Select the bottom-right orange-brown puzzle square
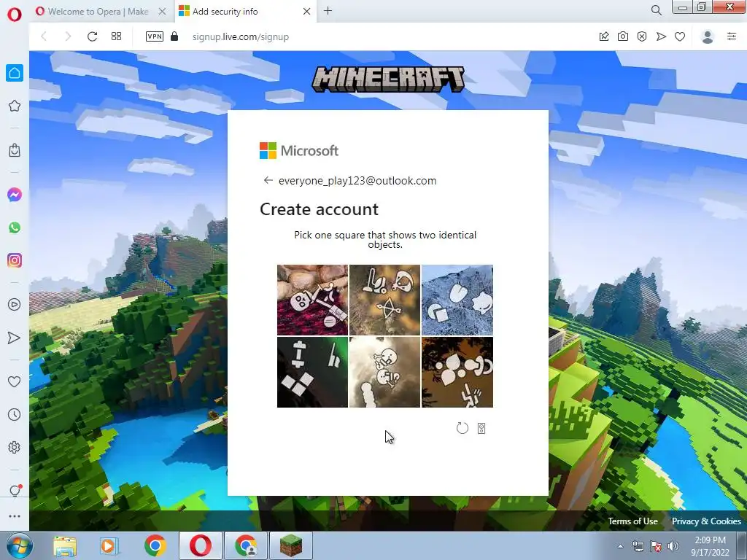747x560 pixels. pyautogui.click(x=457, y=373)
